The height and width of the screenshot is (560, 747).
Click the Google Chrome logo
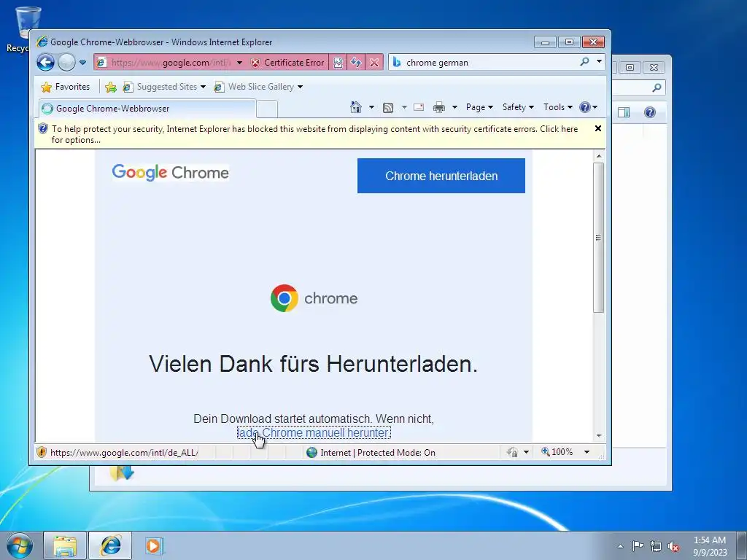coord(171,172)
